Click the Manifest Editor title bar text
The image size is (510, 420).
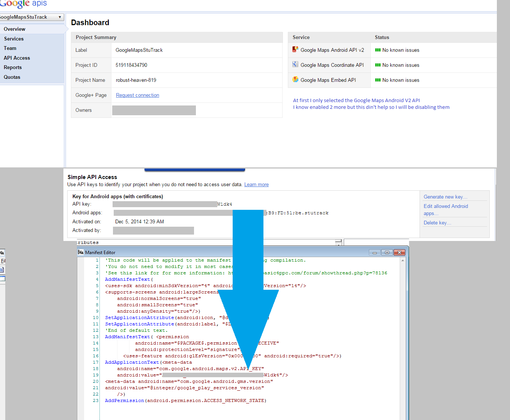click(100, 253)
